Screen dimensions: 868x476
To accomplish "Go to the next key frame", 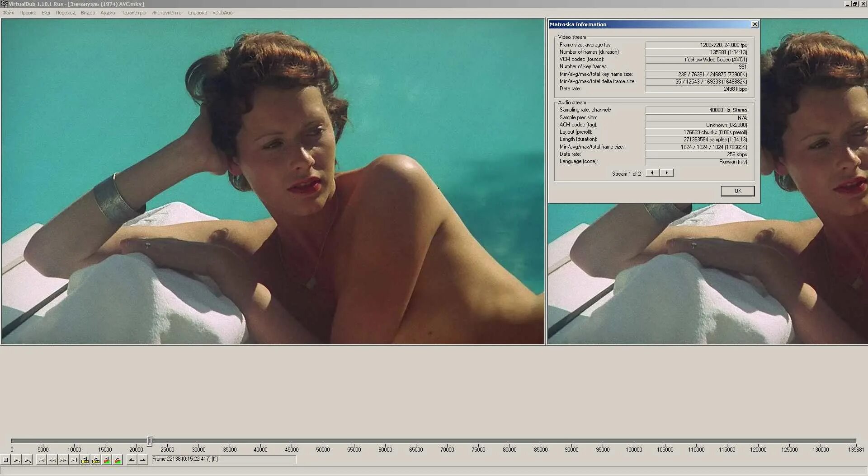I will point(96,460).
